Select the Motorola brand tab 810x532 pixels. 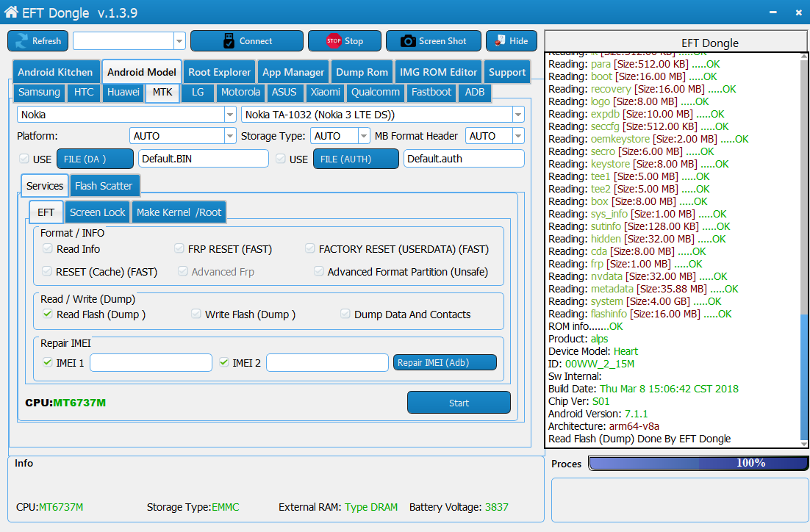coord(241,92)
